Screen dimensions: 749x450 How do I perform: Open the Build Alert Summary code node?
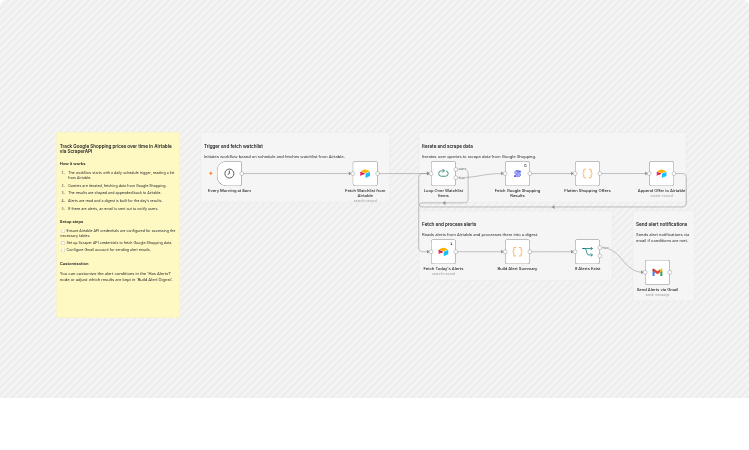click(x=517, y=252)
